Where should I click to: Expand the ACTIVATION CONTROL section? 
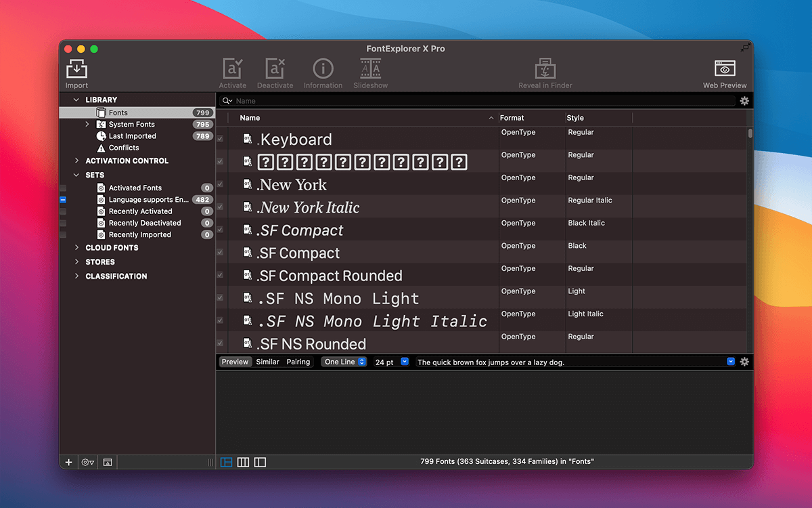point(76,161)
